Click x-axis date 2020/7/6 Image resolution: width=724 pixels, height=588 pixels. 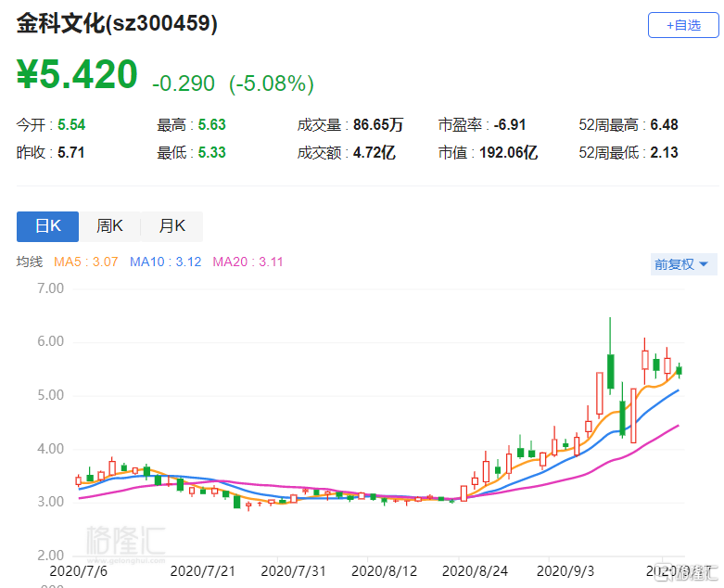click(79, 571)
